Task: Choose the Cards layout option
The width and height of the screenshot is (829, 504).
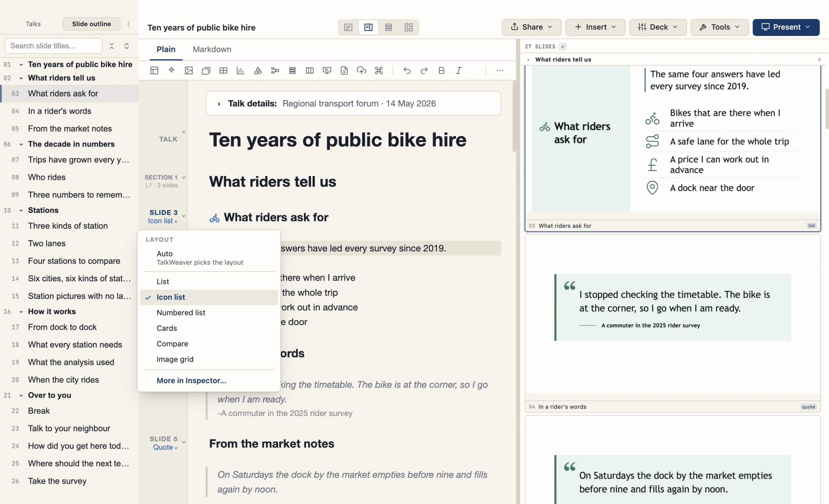Action: tap(209, 328)
